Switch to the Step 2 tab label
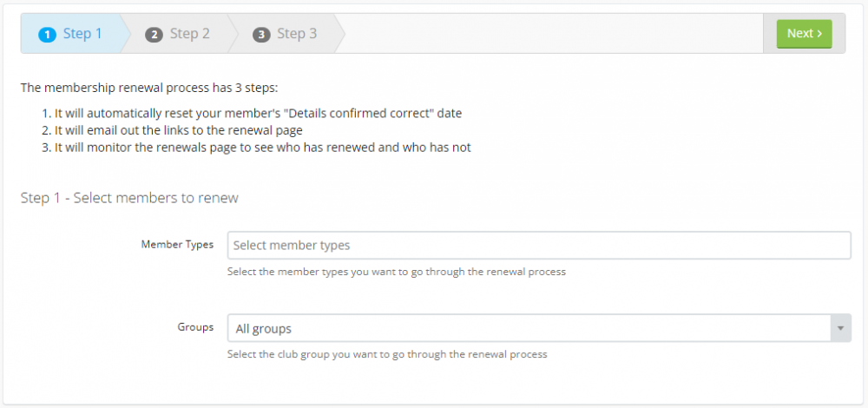This screenshot has height=408, width=868. pyautogui.click(x=189, y=34)
